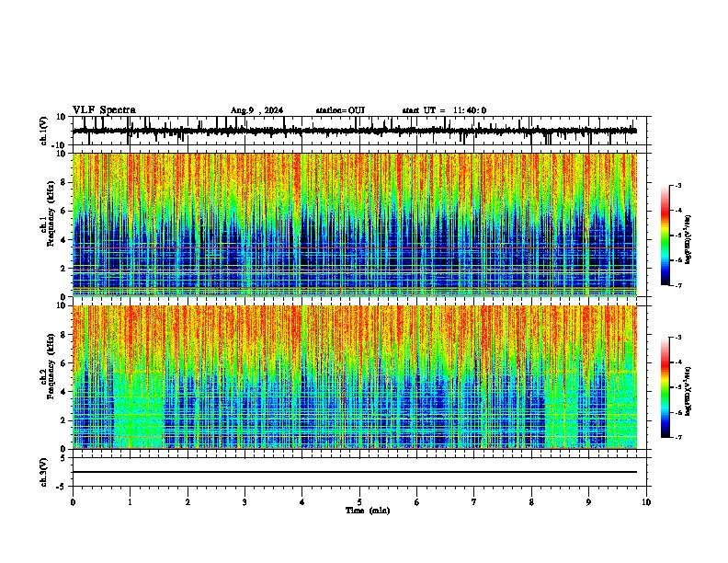Click the "10" tick label on the Time axis

646,502
